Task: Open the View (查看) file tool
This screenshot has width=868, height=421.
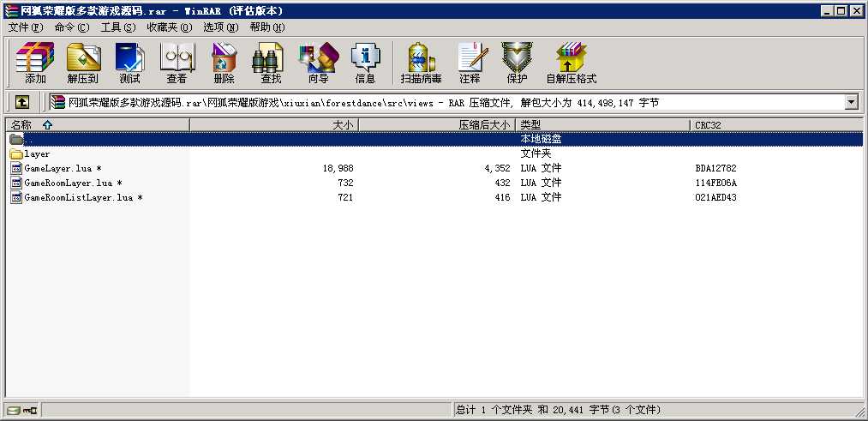Action: click(177, 63)
